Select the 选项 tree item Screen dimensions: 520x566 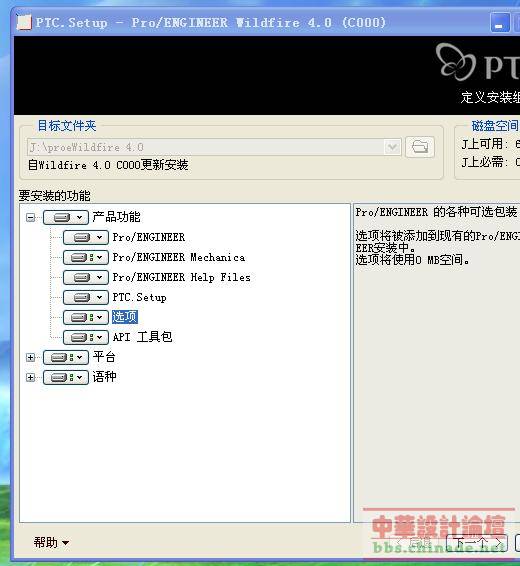(124, 317)
